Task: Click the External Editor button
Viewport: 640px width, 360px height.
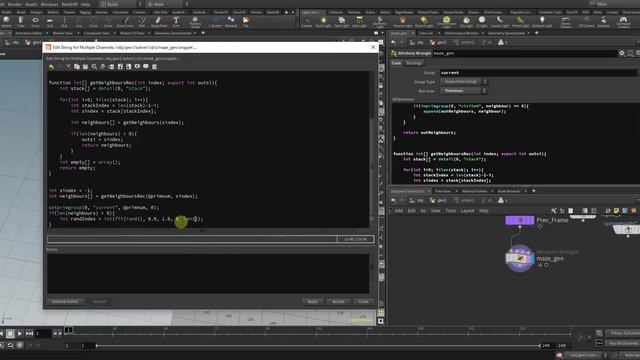Action: [65, 301]
